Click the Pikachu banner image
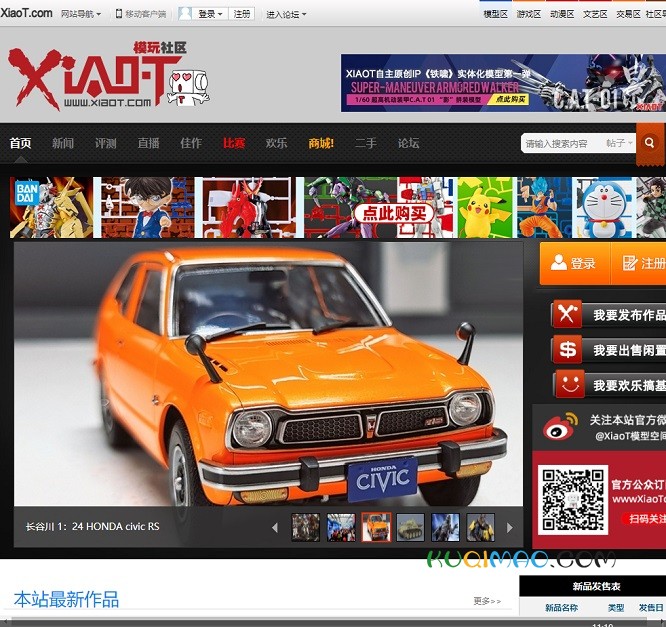The image size is (666, 627). tap(485, 207)
